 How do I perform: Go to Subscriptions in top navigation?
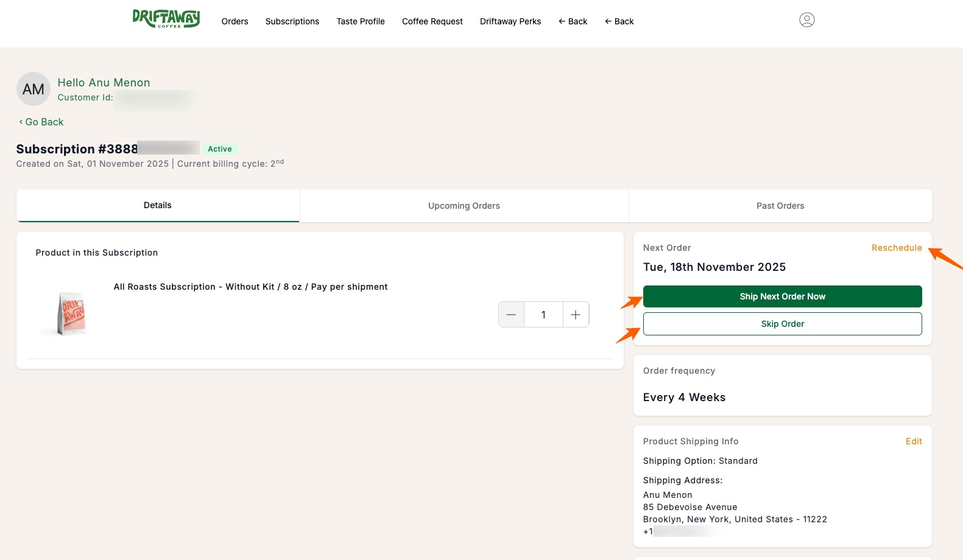click(292, 21)
